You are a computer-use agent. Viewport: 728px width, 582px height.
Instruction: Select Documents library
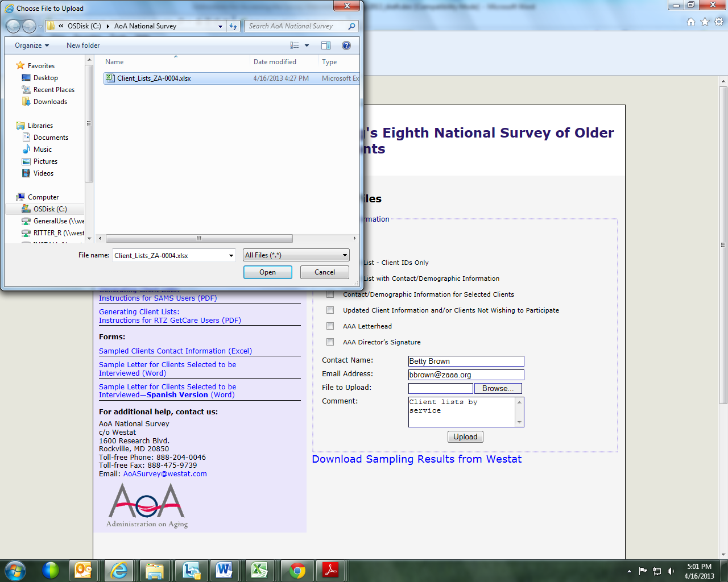click(51, 138)
